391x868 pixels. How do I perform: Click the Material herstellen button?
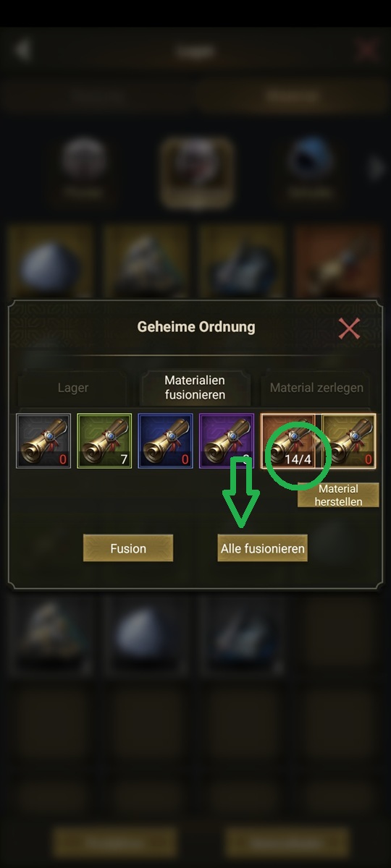tap(338, 495)
